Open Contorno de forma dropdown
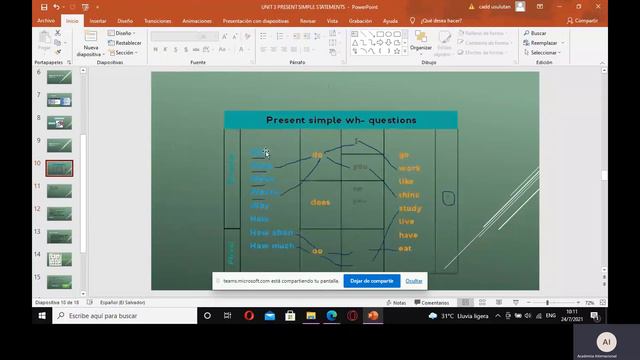This screenshot has height=360, width=640. coord(484,43)
